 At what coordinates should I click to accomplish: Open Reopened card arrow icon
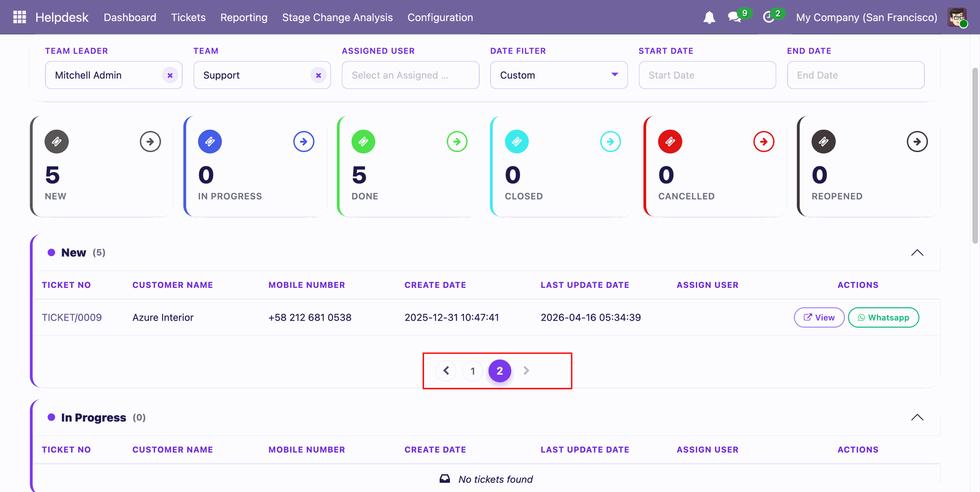click(917, 141)
